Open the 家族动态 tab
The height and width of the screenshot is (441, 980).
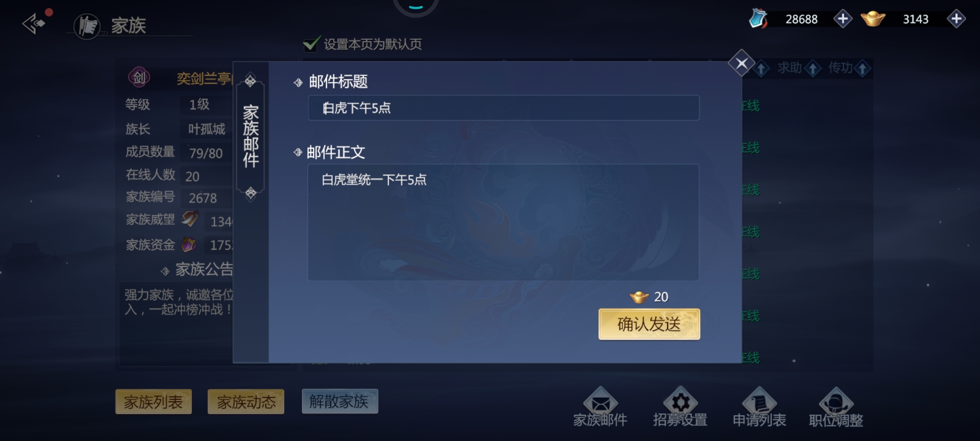coord(246,402)
